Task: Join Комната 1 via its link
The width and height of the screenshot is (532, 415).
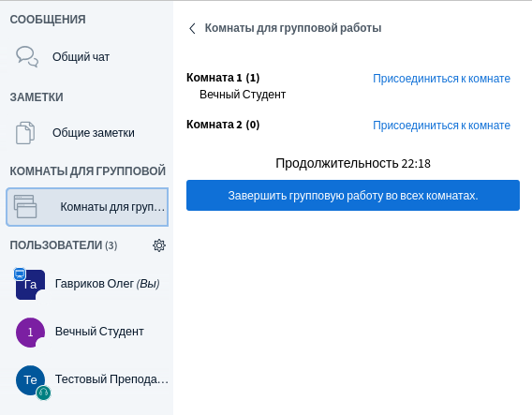Action: [441, 79]
